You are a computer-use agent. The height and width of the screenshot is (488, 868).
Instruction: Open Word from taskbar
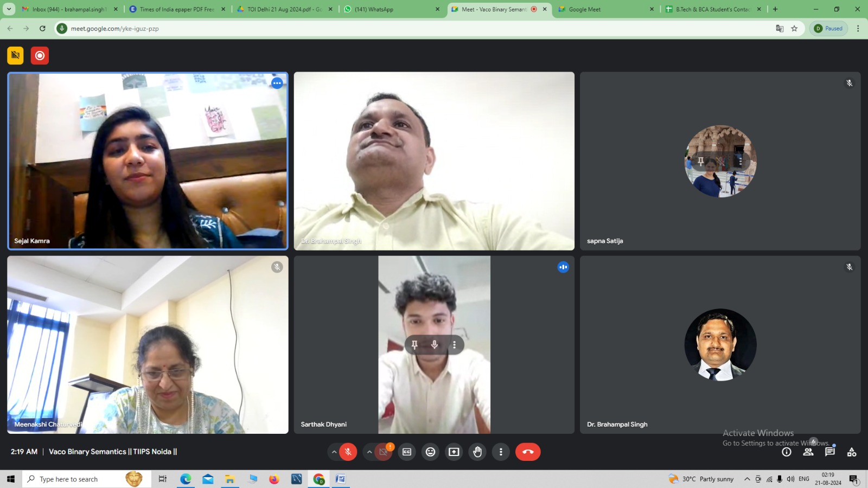pyautogui.click(x=340, y=479)
